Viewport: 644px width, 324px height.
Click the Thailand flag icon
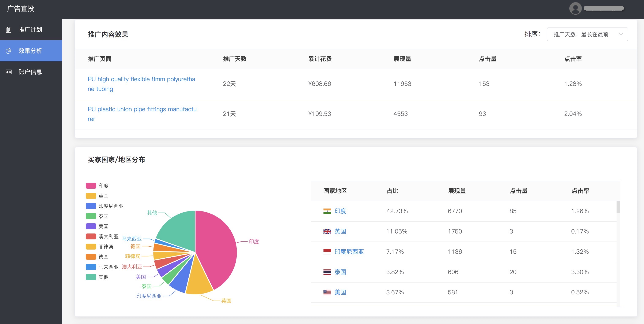pyautogui.click(x=327, y=272)
